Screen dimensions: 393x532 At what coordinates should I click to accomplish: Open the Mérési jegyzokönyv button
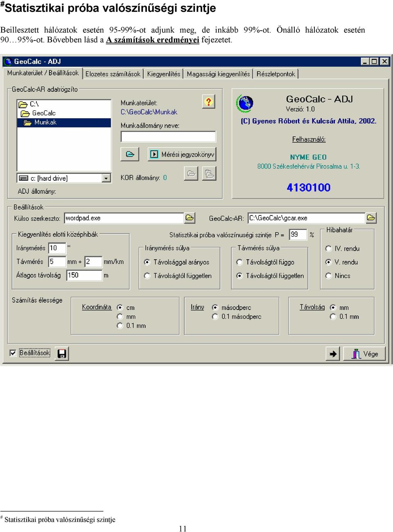point(182,154)
